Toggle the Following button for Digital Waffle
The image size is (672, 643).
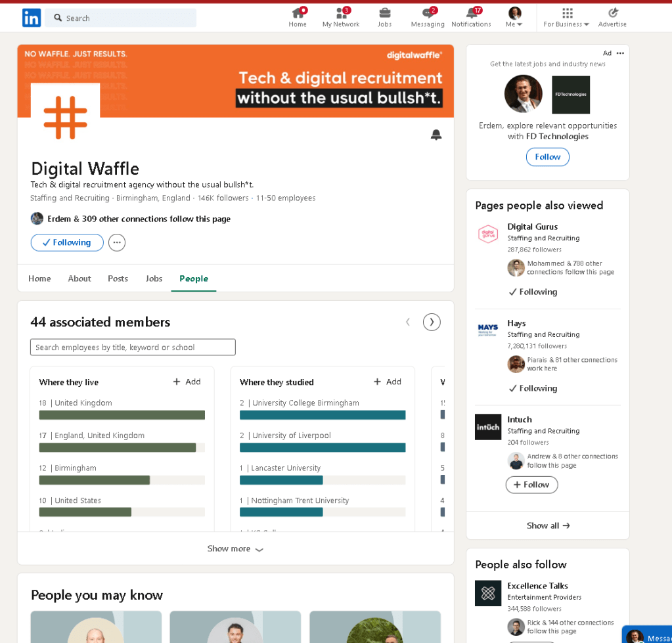[x=67, y=242]
